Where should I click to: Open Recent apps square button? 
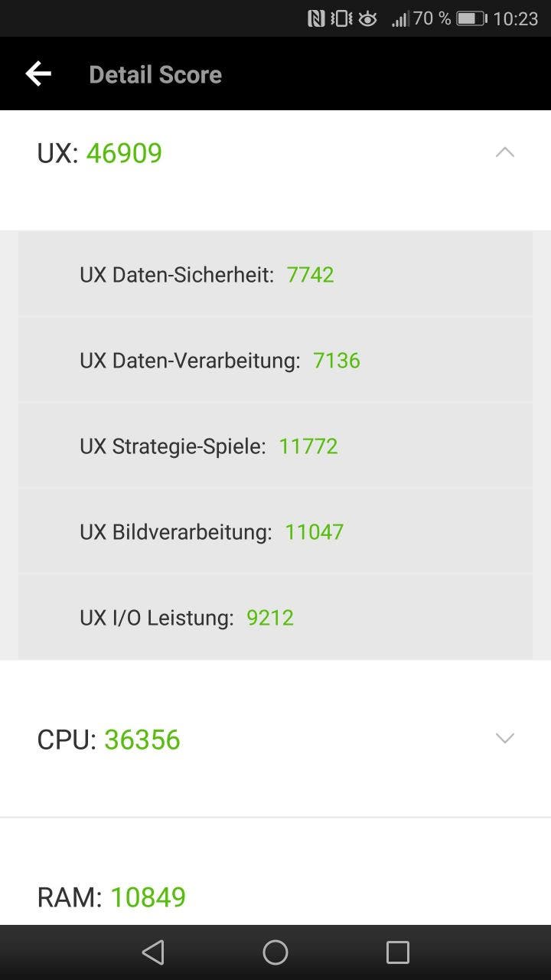coord(398,952)
